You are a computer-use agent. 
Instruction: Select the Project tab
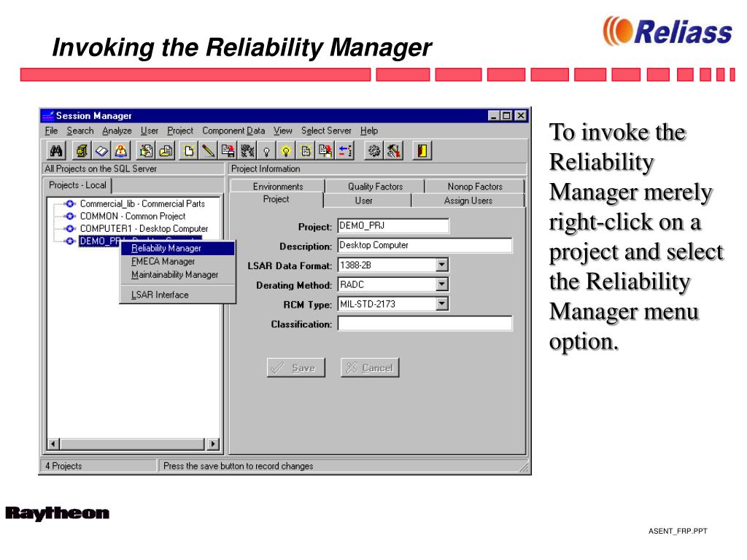(x=276, y=200)
